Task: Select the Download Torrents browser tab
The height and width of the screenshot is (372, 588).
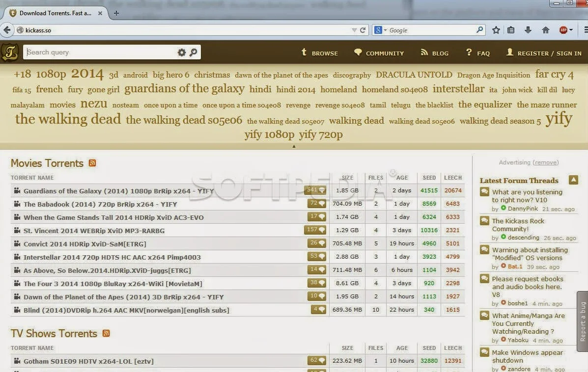Action: point(56,13)
